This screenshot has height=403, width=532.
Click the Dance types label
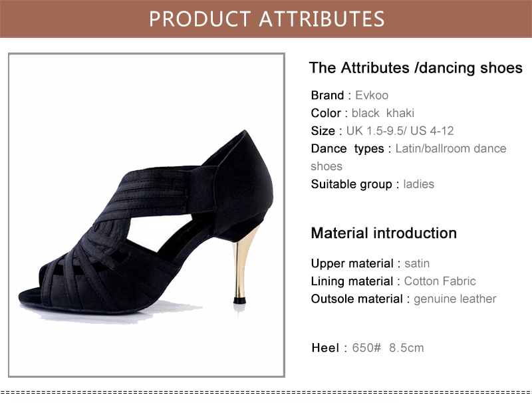(347, 149)
